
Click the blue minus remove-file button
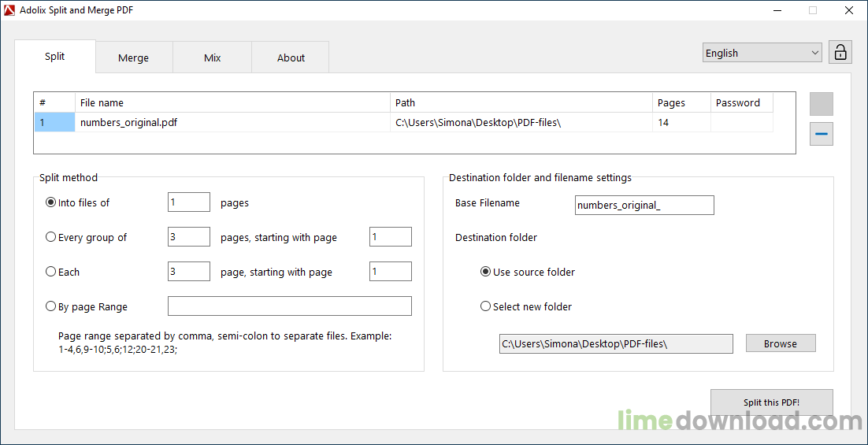point(822,134)
